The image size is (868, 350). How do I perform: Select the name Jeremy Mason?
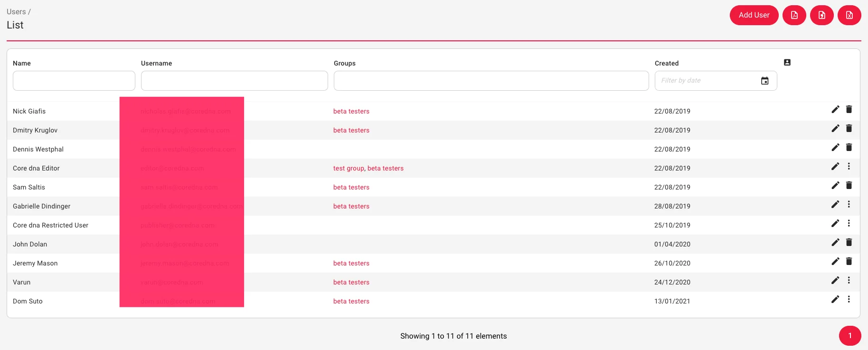pyautogui.click(x=35, y=263)
